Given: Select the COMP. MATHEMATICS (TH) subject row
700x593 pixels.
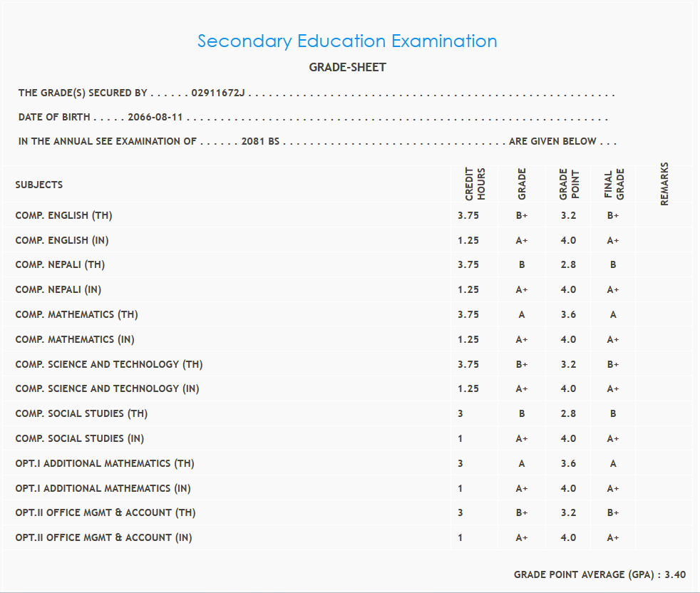Looking at the screenshot, I should coord(76,314).
